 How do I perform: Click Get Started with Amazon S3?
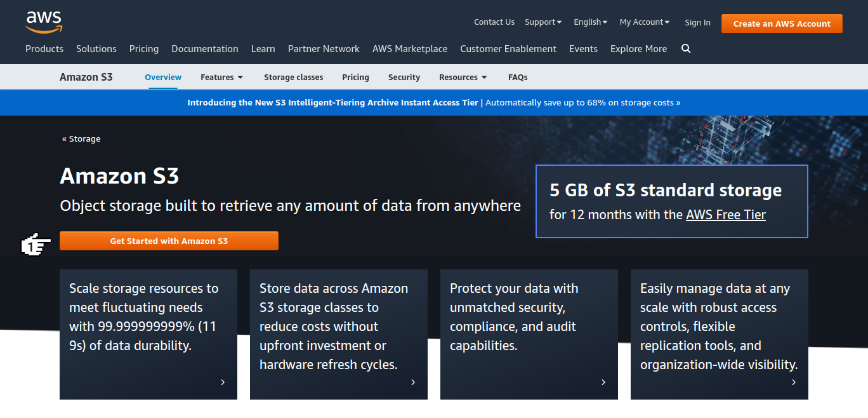(x=169, y=241)
